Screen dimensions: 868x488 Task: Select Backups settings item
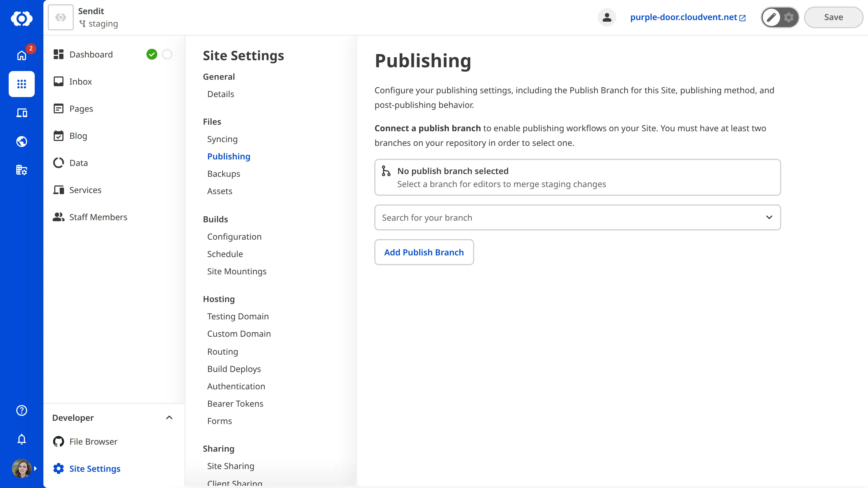click(224, 174)
